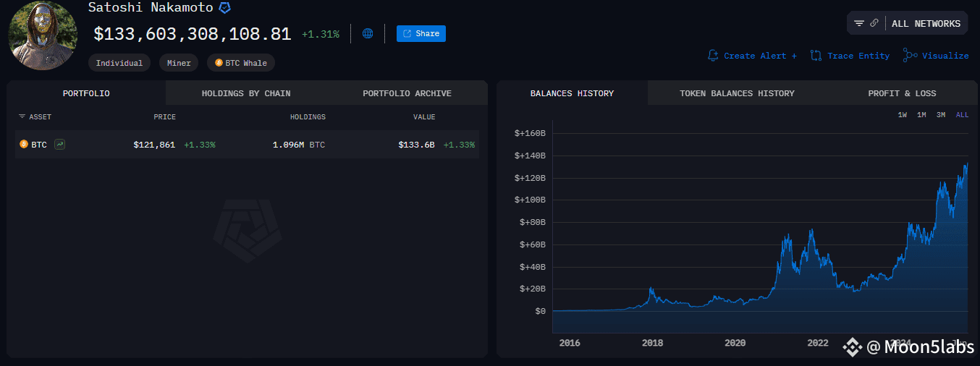Open the ALL NETWORKS selector
980x366 pixels.
(x=926, y=23)
